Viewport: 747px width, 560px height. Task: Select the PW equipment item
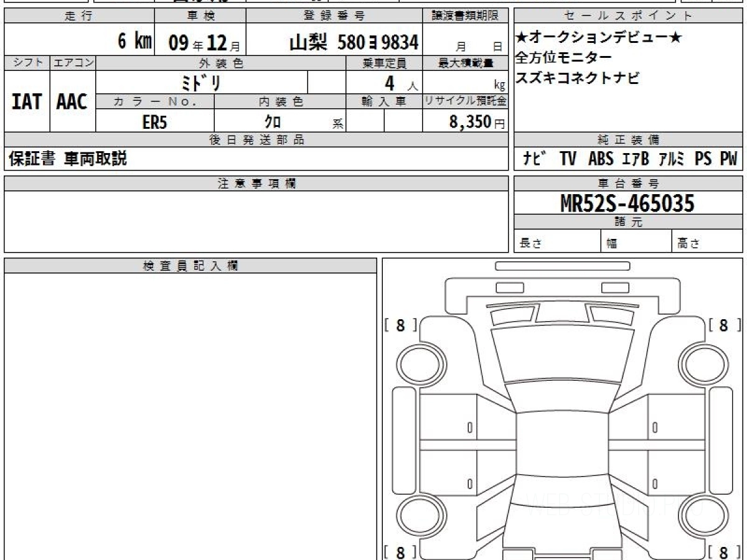[x=728, y=159]
